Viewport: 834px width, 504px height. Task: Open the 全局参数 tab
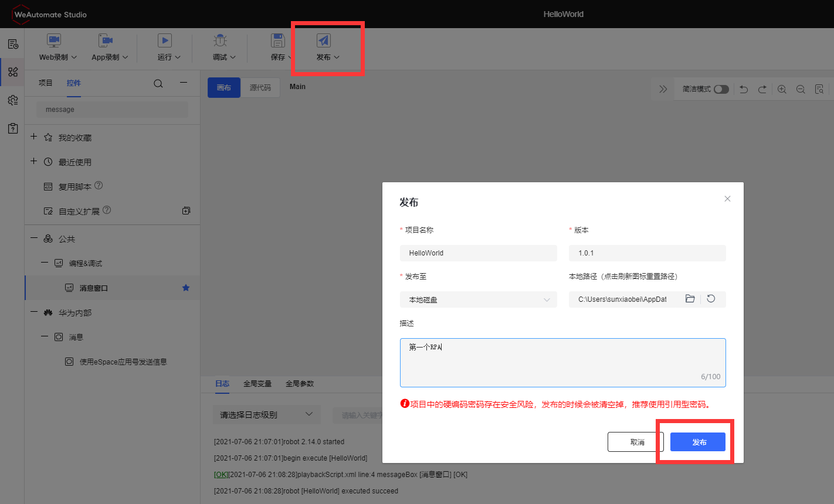(300, 384)
